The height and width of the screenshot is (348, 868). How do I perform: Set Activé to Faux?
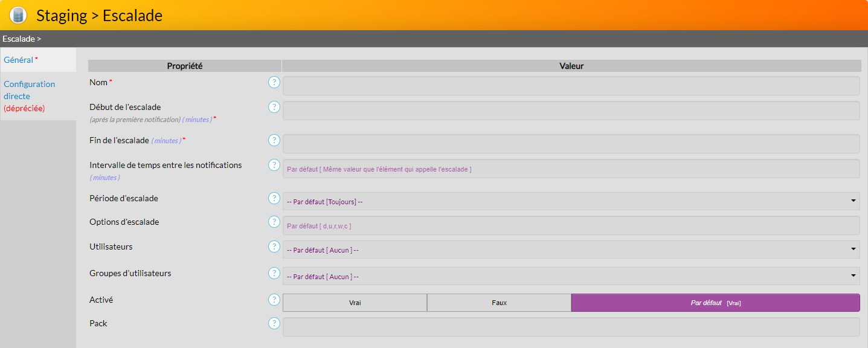click(499, 303)
